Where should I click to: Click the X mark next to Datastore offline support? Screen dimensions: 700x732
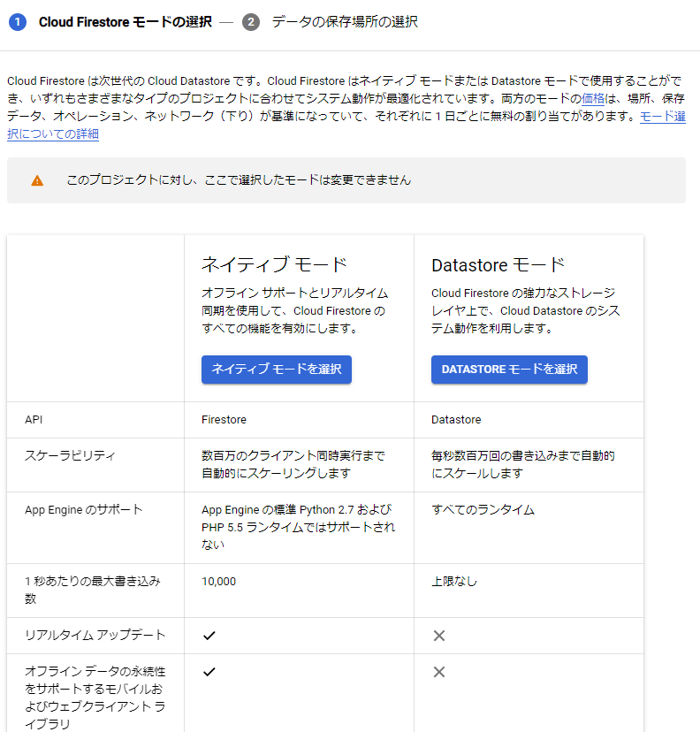coord(438,672)
